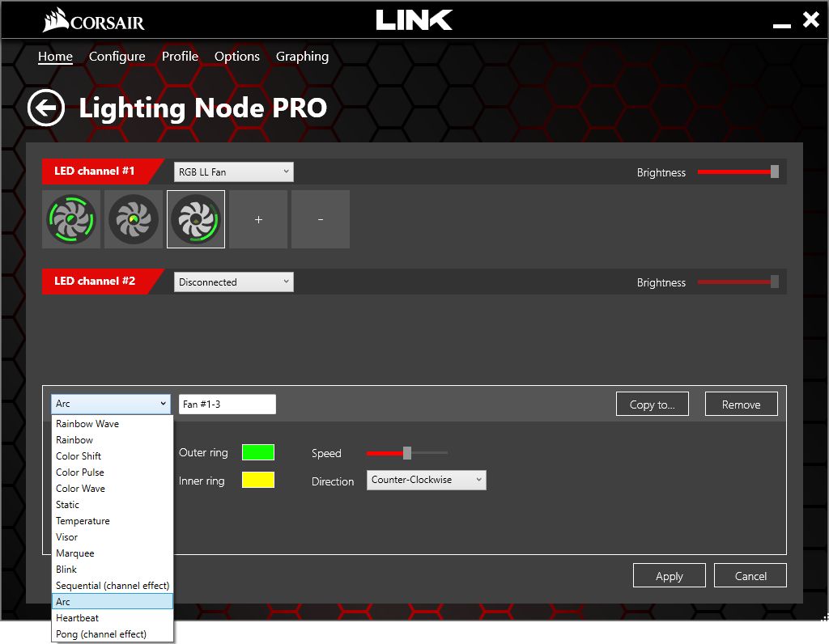Select the third highlighted fan thumbnail
The width and height of the screenshot is (829, 644).
click(196, 219)
